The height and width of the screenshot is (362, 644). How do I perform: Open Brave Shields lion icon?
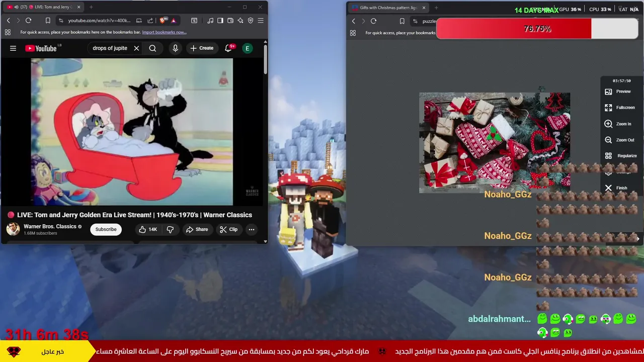tap(163, 21)
